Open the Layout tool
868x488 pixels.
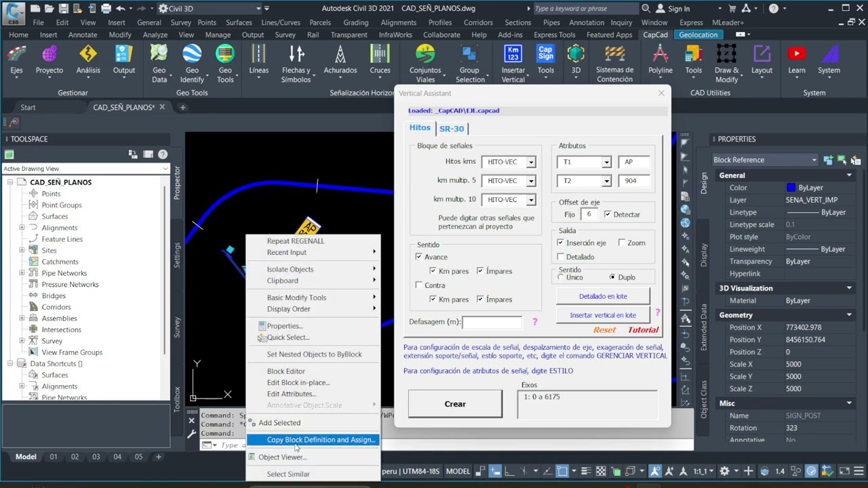(762, 60)
